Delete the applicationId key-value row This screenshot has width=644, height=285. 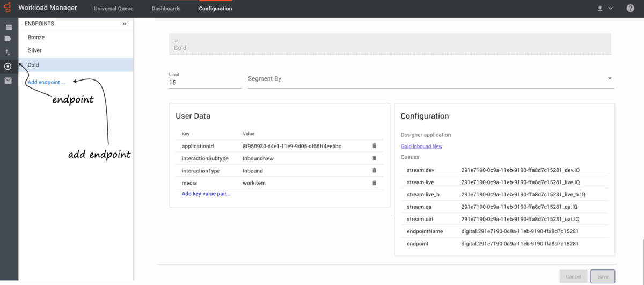click(374, 146)
